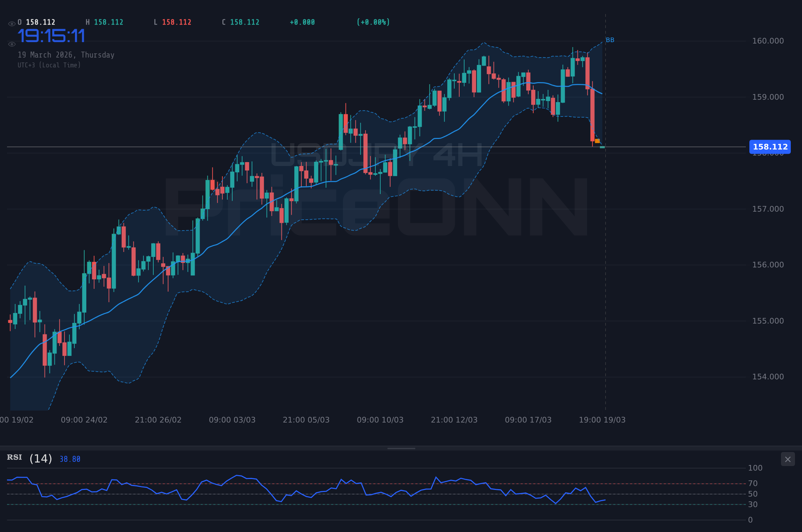
Task: Click the H 158.112 high value readout
Action: 105,22
